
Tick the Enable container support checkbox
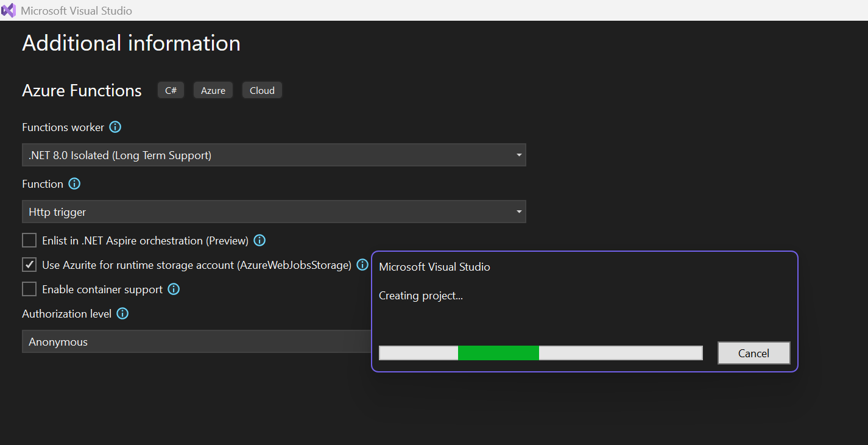click(x=29, y=289)
